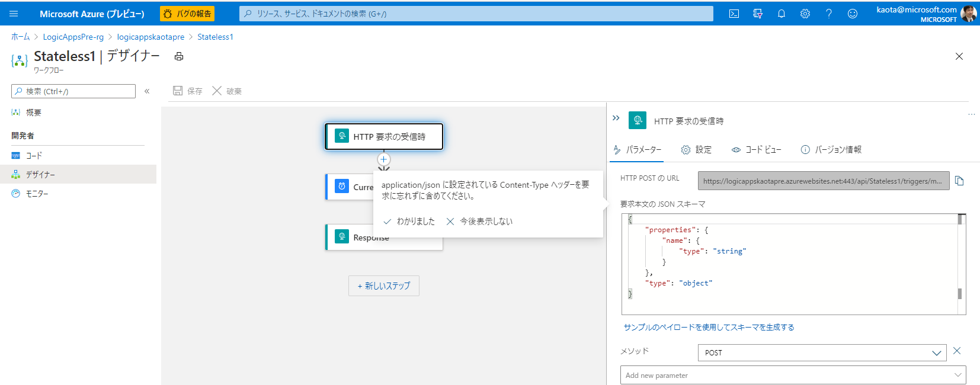Open the LogicAppsPre-rg breadcrumb

(x=73, y=37)
